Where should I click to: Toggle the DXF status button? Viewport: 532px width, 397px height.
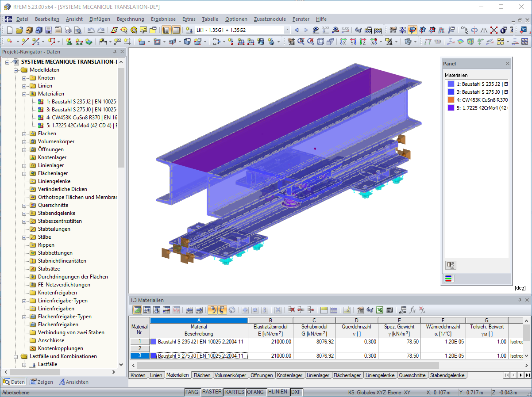coord(296,392)
